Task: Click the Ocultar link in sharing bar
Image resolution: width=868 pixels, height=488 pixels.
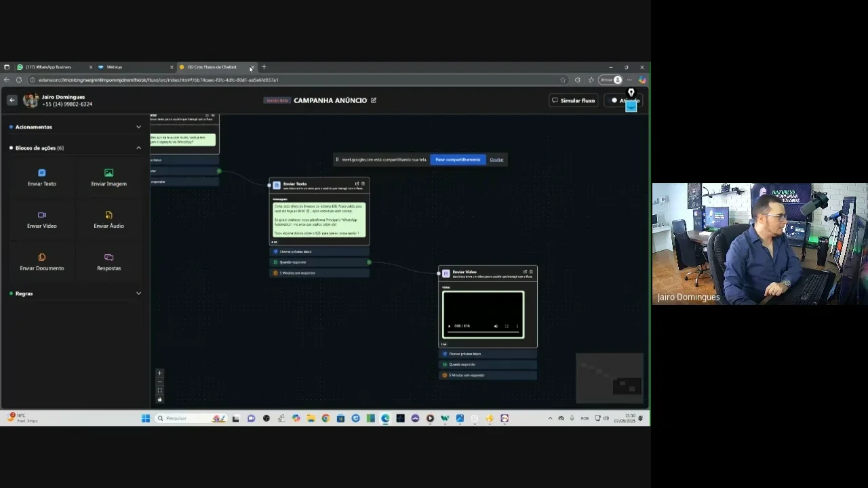Action: [x=497, y=160]
